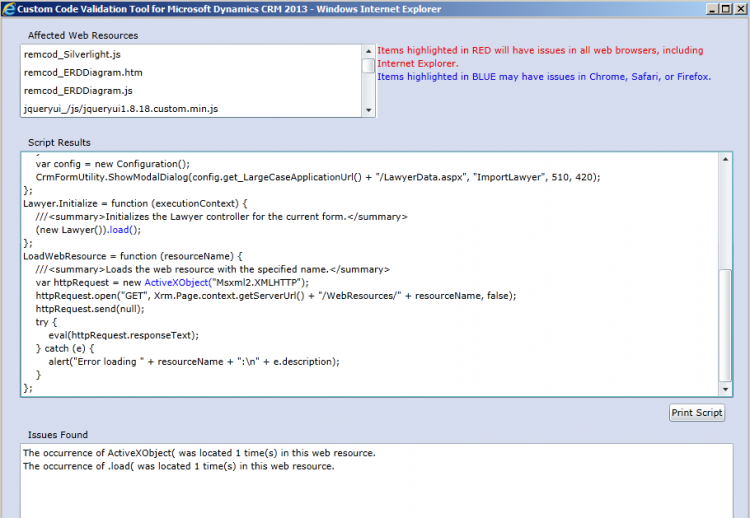Click the Internet Explorer icon in title bar

coord(8,9)
